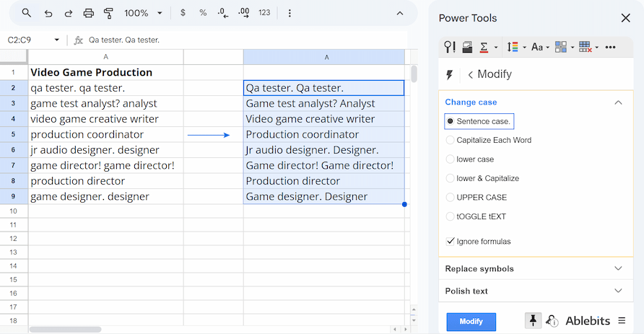Click the print icon
The image size is (644, 334).
click(x=88, y=13)
